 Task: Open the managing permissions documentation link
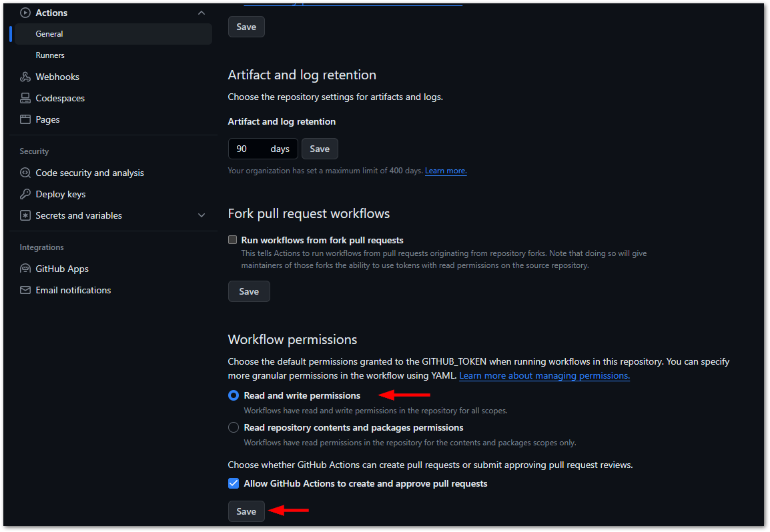(x=544, y=375)
